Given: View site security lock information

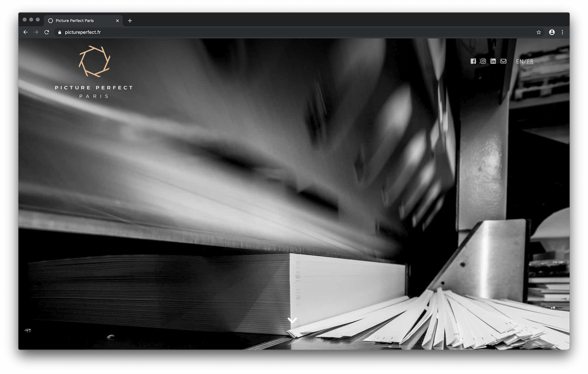Looking at the screenshot, I should point(59,32).
